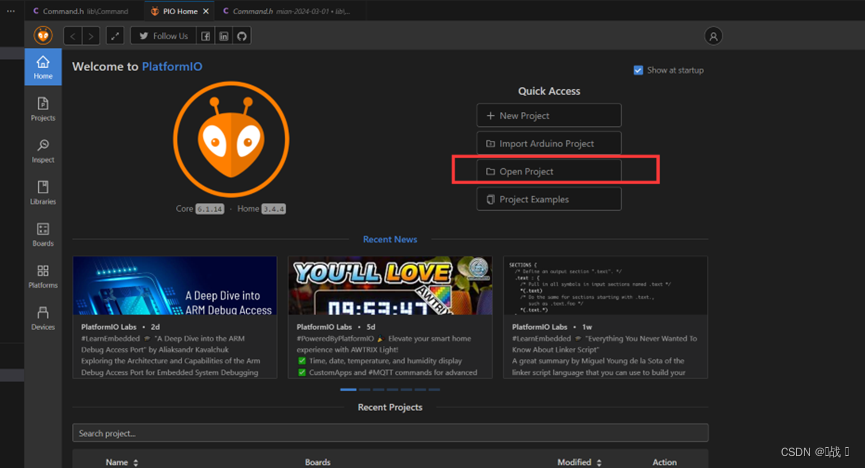Click the New Project button
865x468 pixels.
(549, 115)
